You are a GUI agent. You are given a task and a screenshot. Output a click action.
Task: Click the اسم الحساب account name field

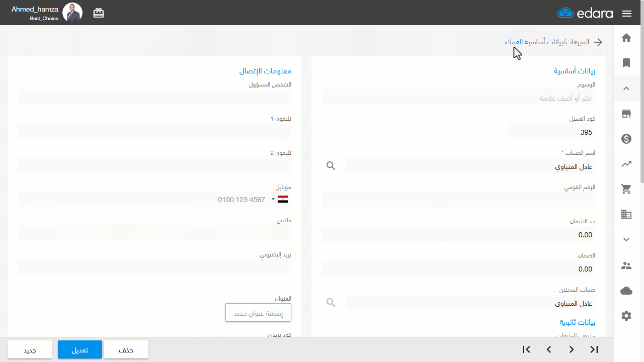pyautogui.click(x=470, y=166)
